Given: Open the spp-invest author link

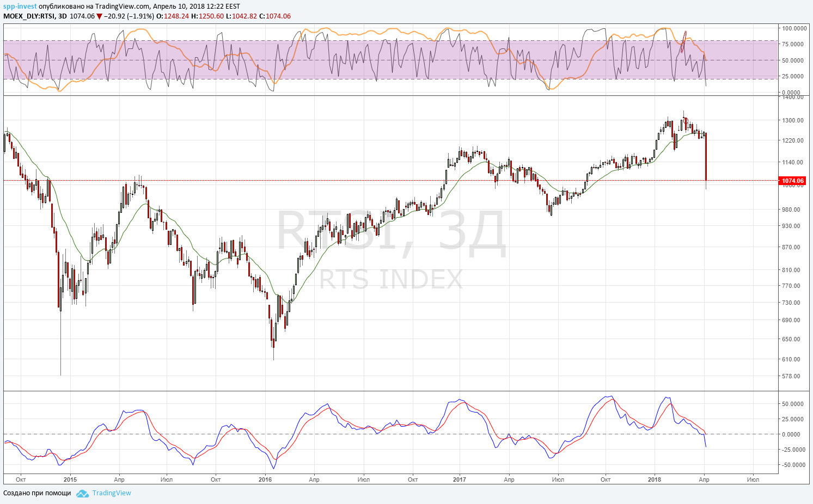Looking at the screenshot, I should (20, 7).
